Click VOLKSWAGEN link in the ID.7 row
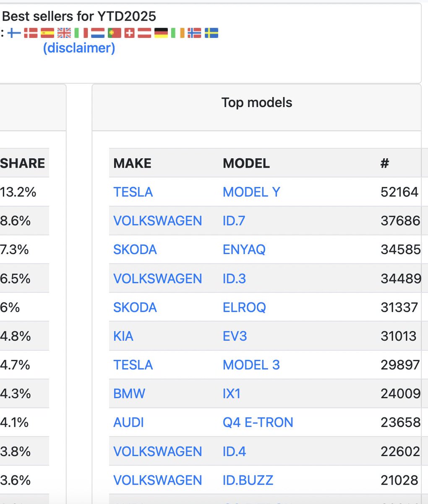 [x=158, y=220]
